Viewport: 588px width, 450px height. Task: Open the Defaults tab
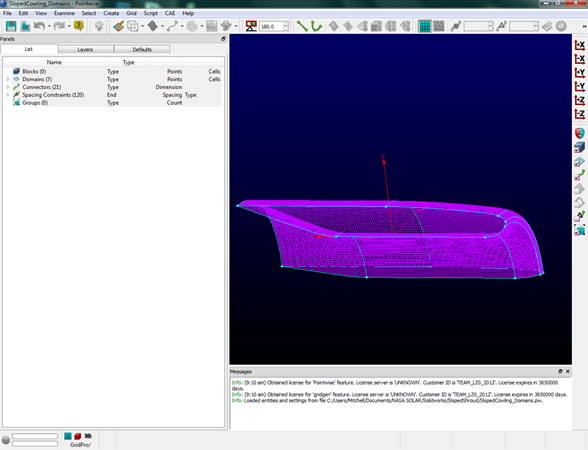(x=142, y=50)
